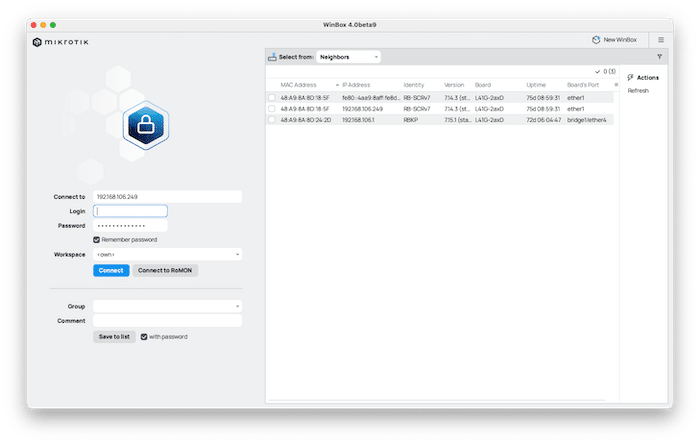Click the 192.168.106.249 IP cell in table
This screenshot has width=700, height=444.
(362, 108)
